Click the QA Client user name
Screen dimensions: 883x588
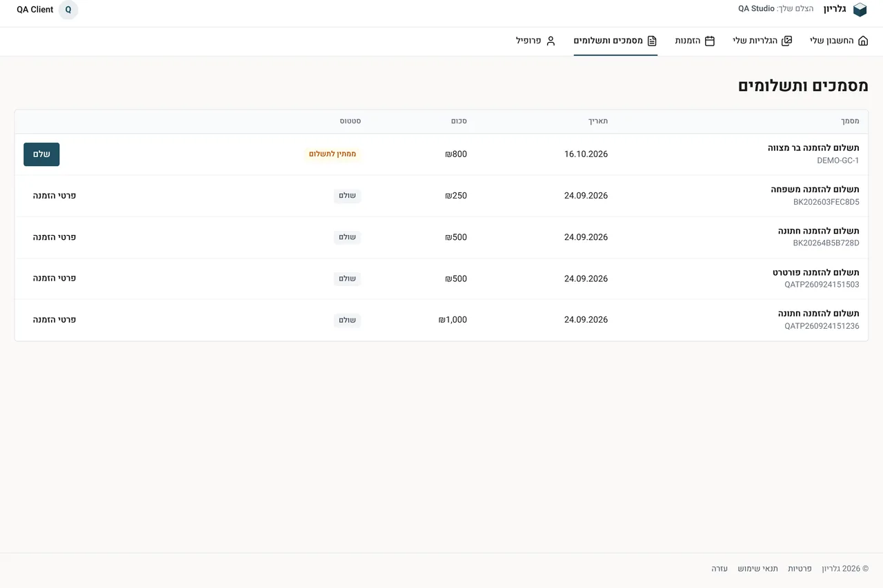pyautogui.click(x=35, y=10)
